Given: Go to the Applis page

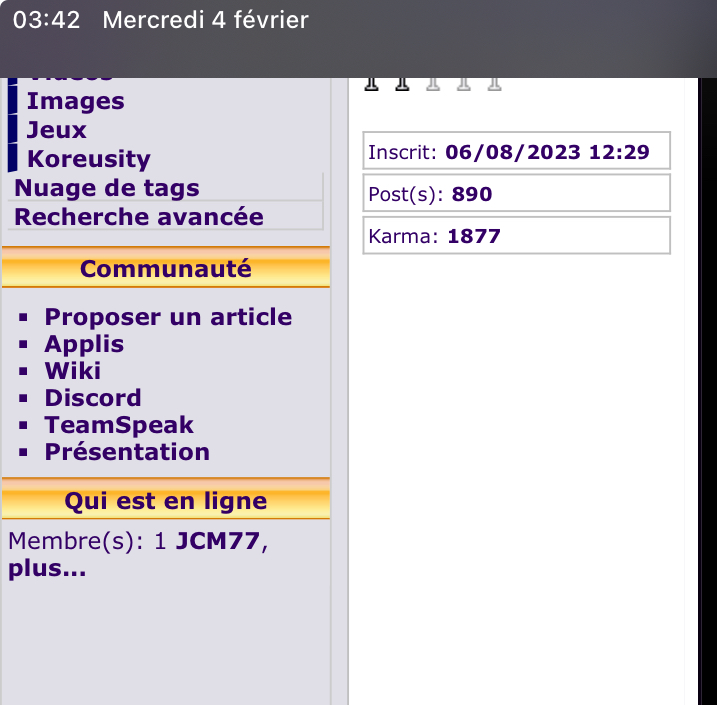Looking at the screenshot, I should 84,344.
